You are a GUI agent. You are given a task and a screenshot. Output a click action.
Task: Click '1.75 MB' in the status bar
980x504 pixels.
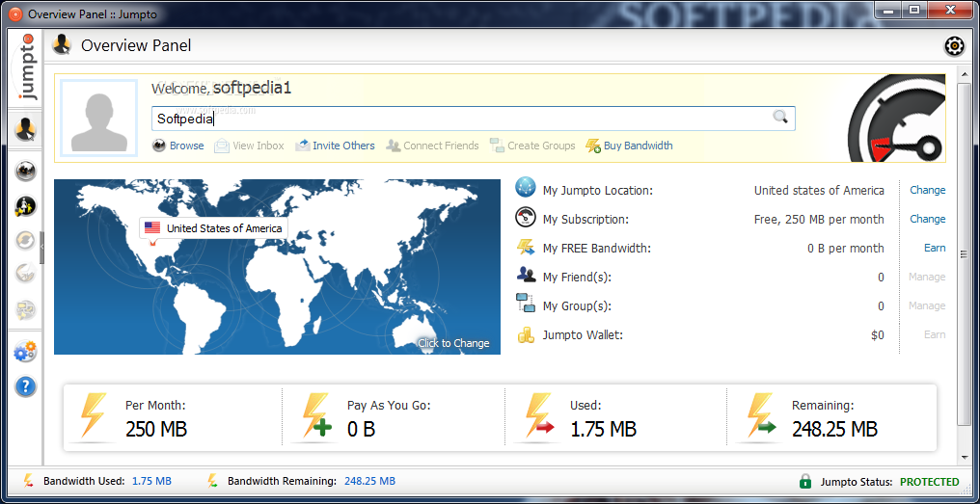(x=151, y=481)
